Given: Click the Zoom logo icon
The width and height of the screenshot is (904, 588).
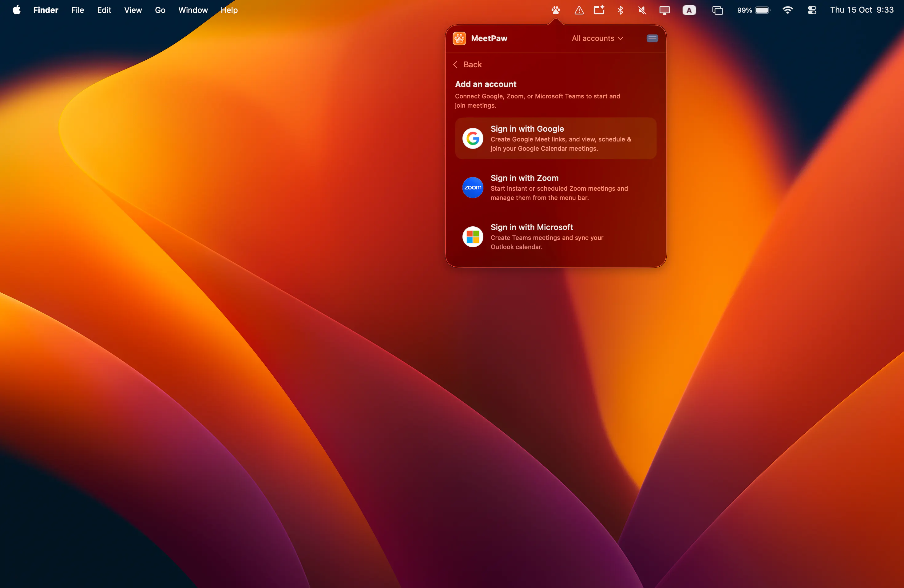Looking at the screenshot, I should tap(473, 188).
